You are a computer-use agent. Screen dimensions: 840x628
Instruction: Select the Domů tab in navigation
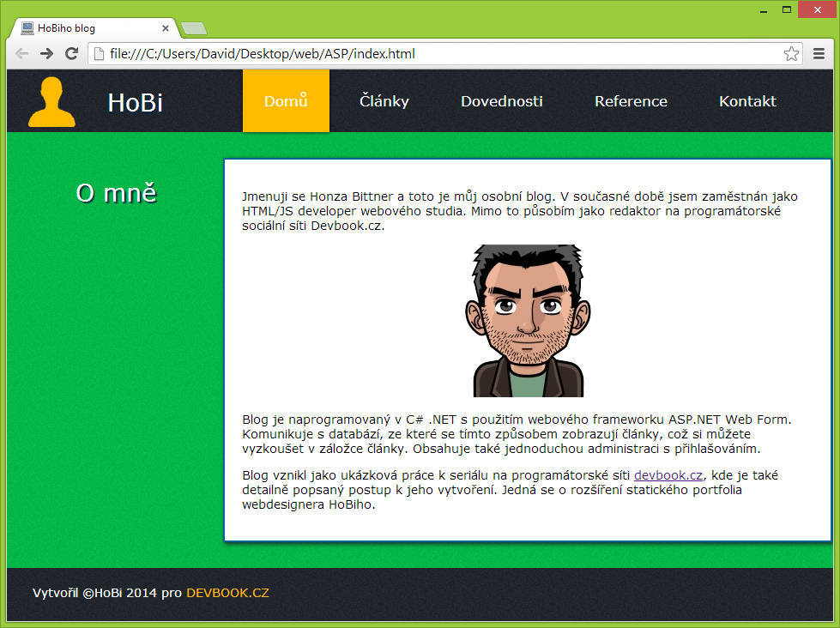coord(285,100)
